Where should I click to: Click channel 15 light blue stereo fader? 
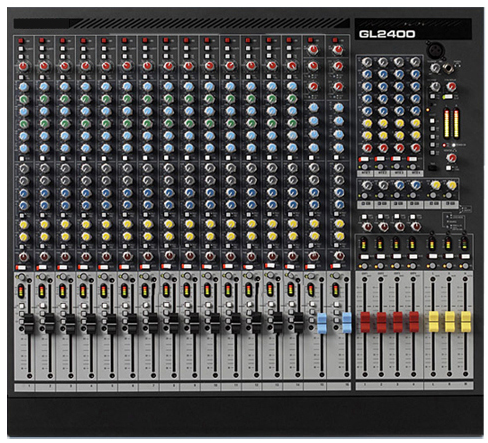[x=322, y=323]
